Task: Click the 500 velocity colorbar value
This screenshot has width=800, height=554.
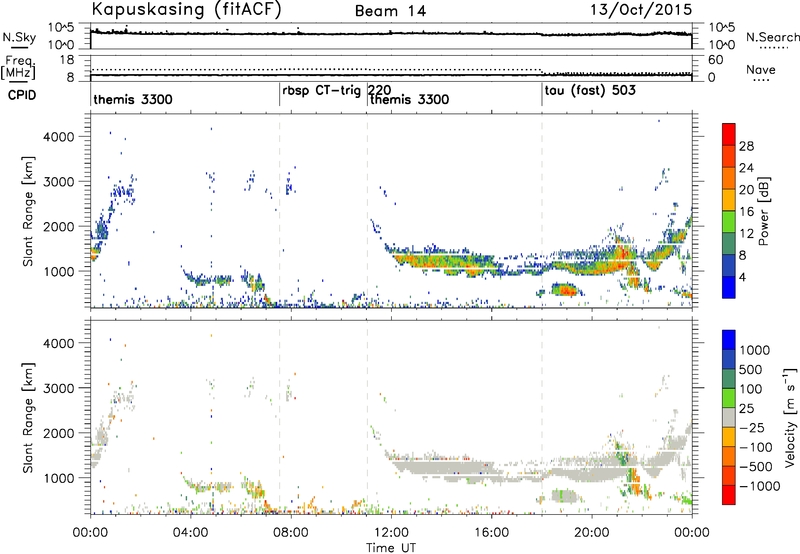Action: tap(751, 370)
